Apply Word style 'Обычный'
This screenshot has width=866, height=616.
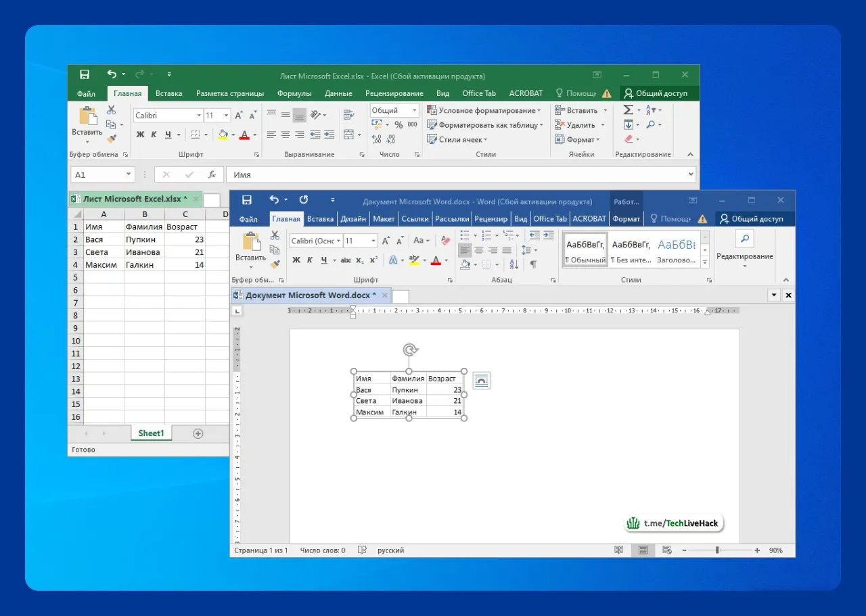(585, 250)
